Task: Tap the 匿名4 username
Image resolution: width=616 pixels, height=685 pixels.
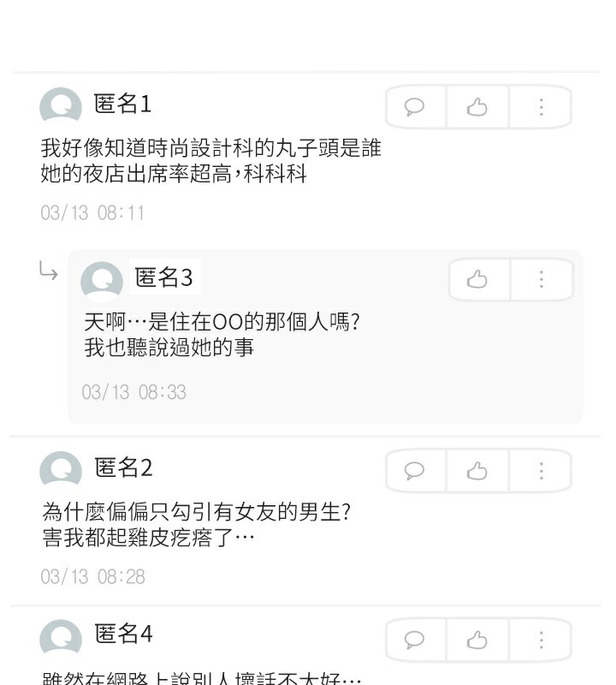Action: 123,634
